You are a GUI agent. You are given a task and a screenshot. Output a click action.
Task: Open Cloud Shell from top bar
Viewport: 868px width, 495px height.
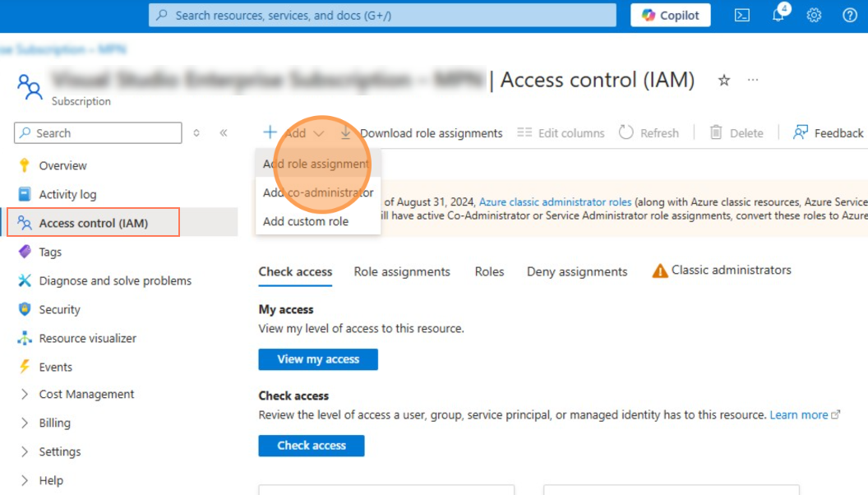point(742,15)
